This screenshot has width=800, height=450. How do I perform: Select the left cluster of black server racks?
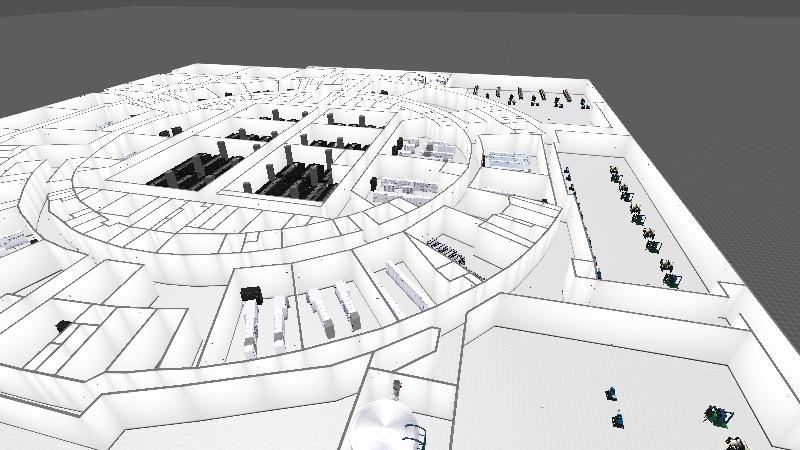coord(190,169)
